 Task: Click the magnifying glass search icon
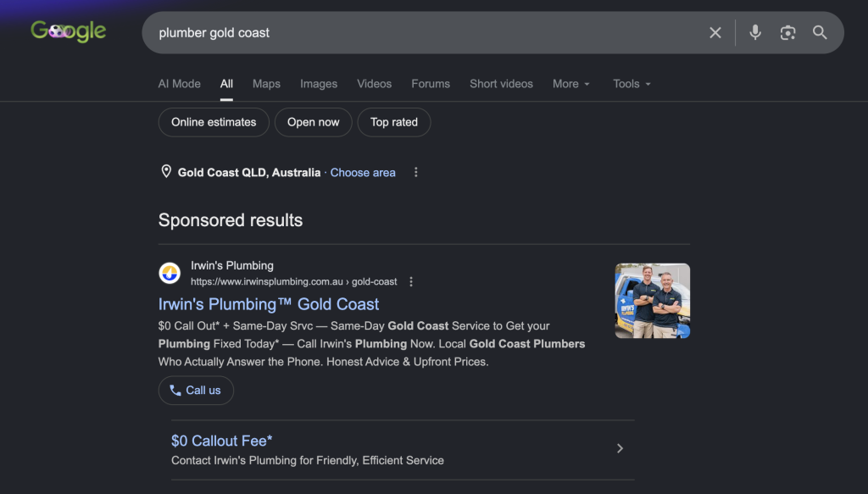[820, 33]
